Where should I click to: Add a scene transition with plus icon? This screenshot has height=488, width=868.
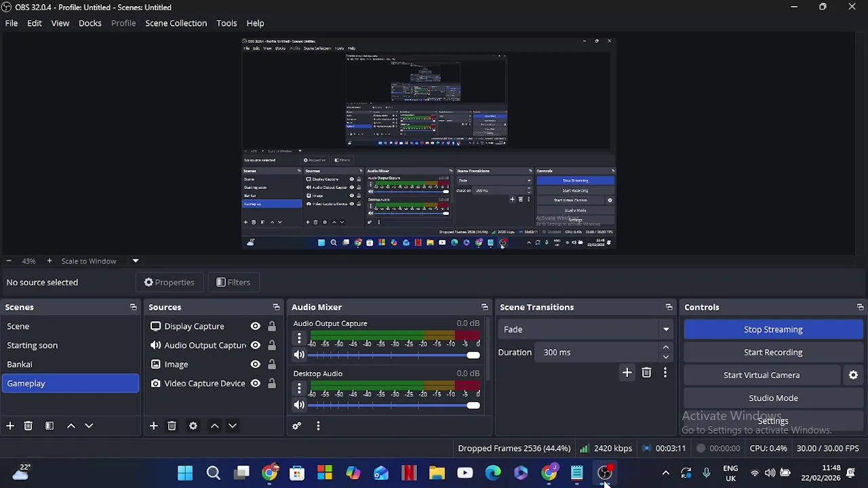[x=627, y=373]
